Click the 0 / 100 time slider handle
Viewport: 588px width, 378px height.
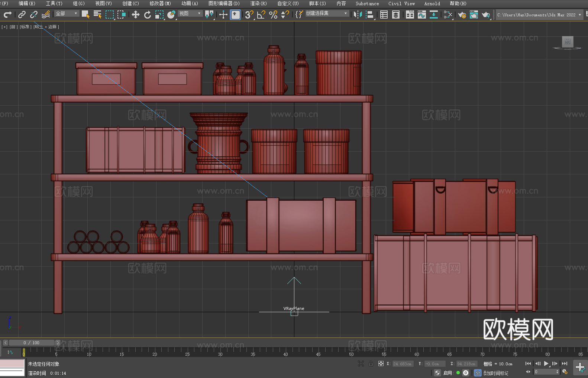[x=32, y=343]
